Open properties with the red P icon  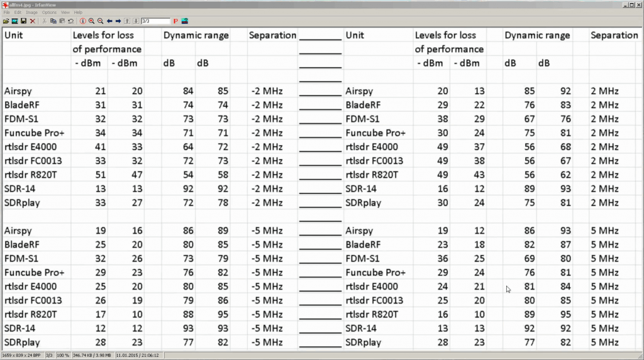coord(176,21)
